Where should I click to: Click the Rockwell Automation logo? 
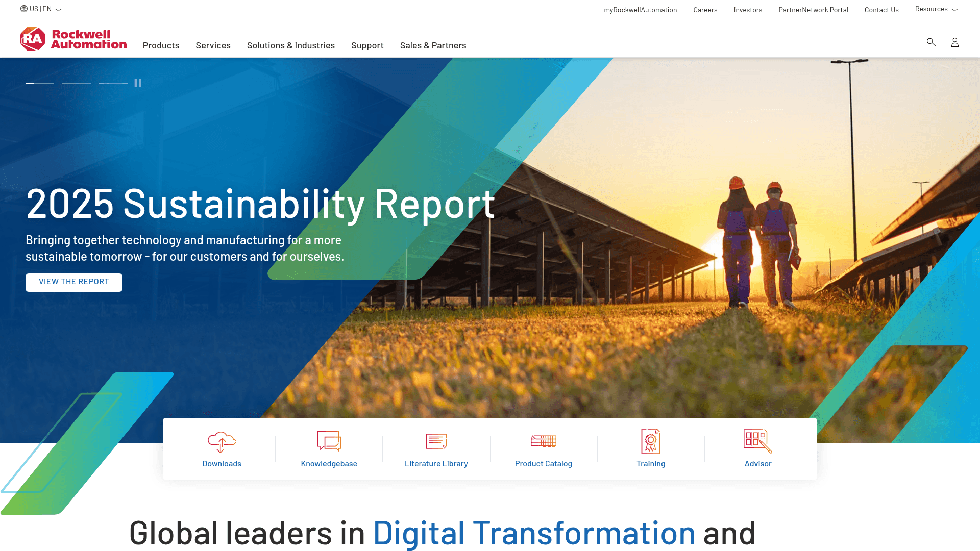click(x=73, y=38)
